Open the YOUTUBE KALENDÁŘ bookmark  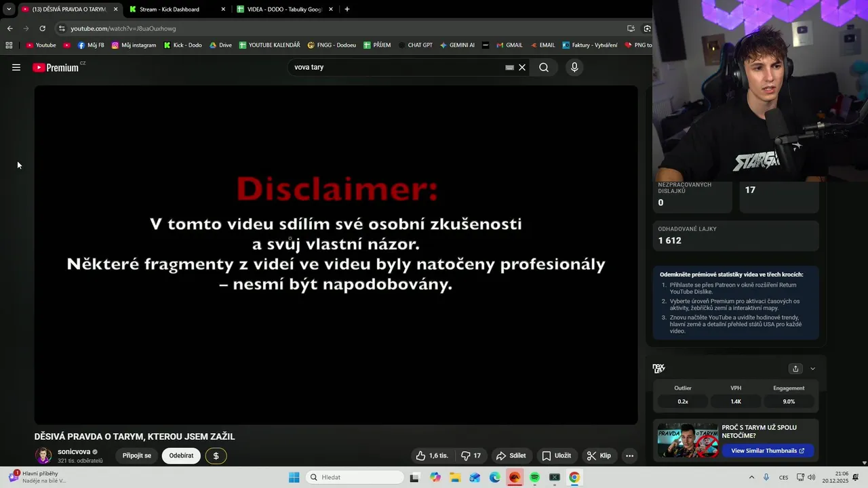click(x=269, y=45)
